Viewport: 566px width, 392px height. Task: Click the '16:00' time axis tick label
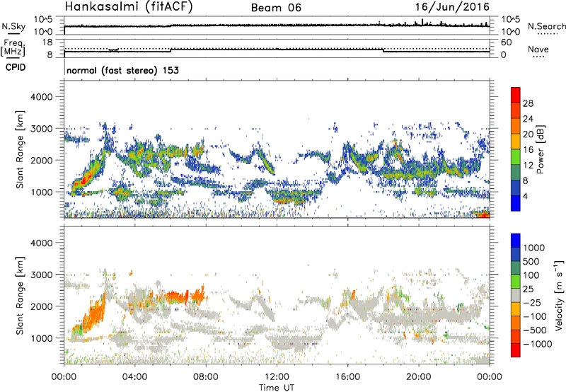tap(347, 377)
